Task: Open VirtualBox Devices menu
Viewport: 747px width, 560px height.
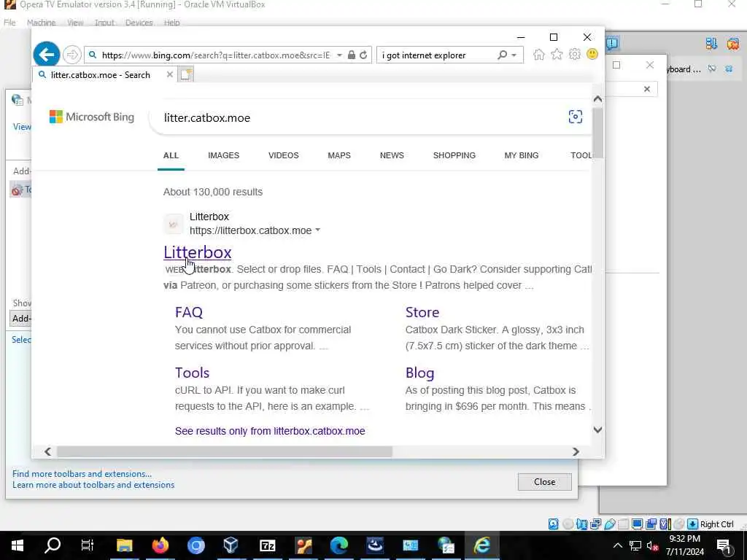Action: click(x=139, y=23)
